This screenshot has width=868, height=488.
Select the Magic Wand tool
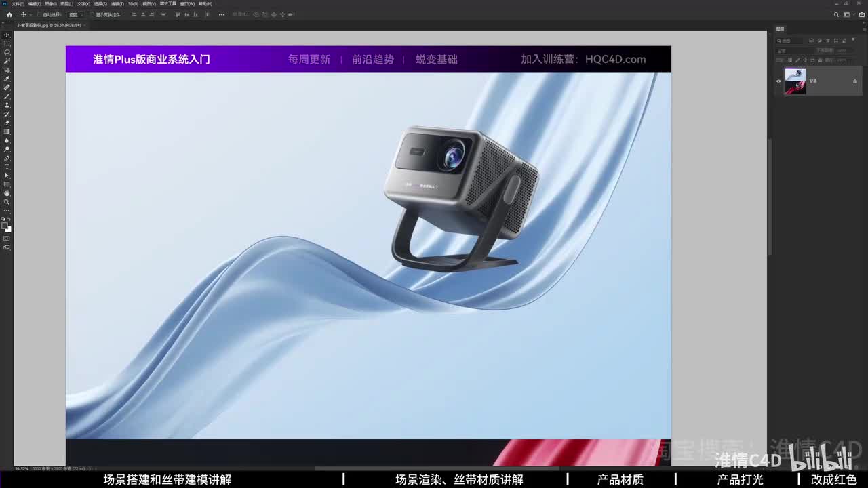(x=7, y=61)
